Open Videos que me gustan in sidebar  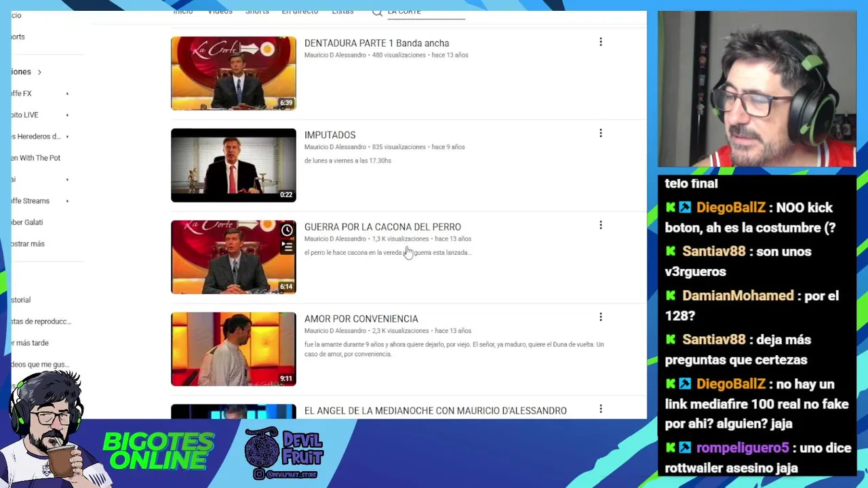[x=41, y=365]
